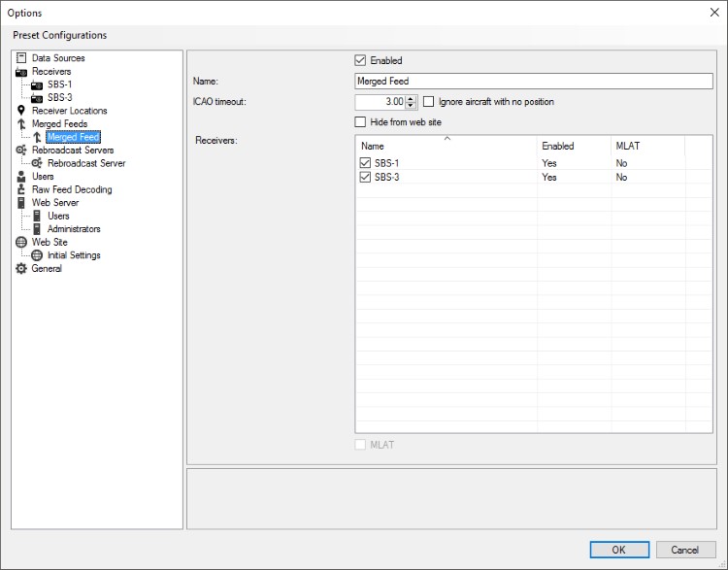Image resolution: width=728 pixels, height=570 pixels.
Task: Enable Ignore aircraft with no position
Action: (x=429, y=102)
